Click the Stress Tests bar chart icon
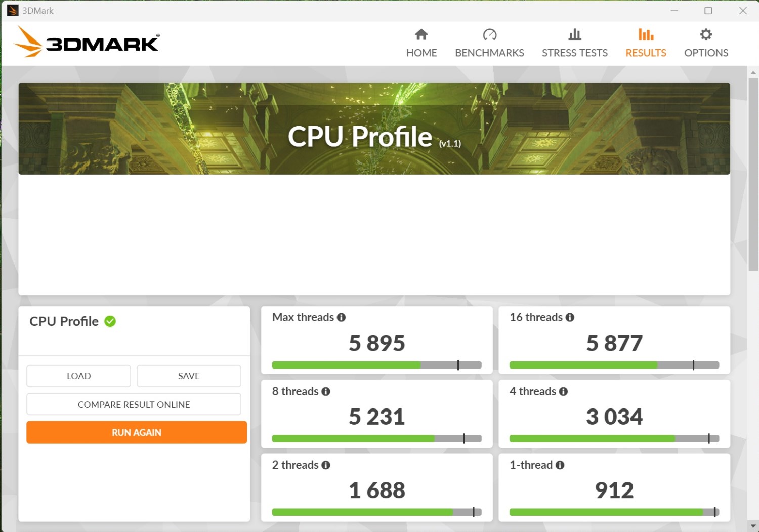 574,34
